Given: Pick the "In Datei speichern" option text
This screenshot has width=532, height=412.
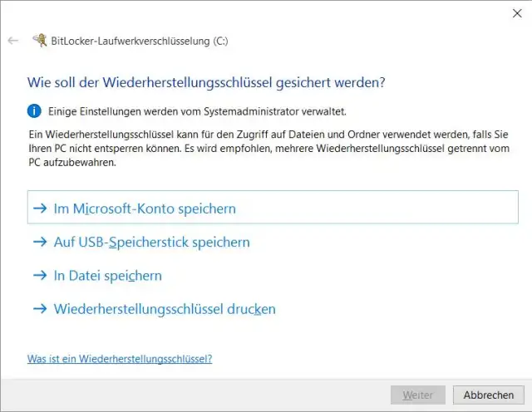Looking at the screenshot, I should pos(107,276).
